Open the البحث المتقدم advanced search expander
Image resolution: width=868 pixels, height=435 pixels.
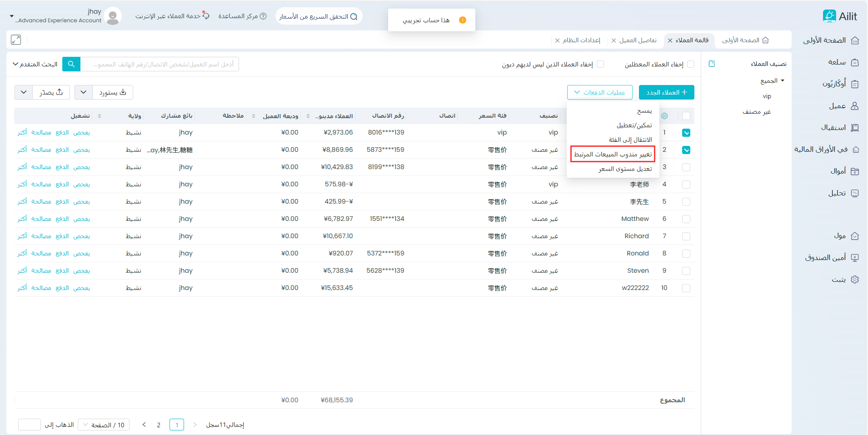[35, 64]
